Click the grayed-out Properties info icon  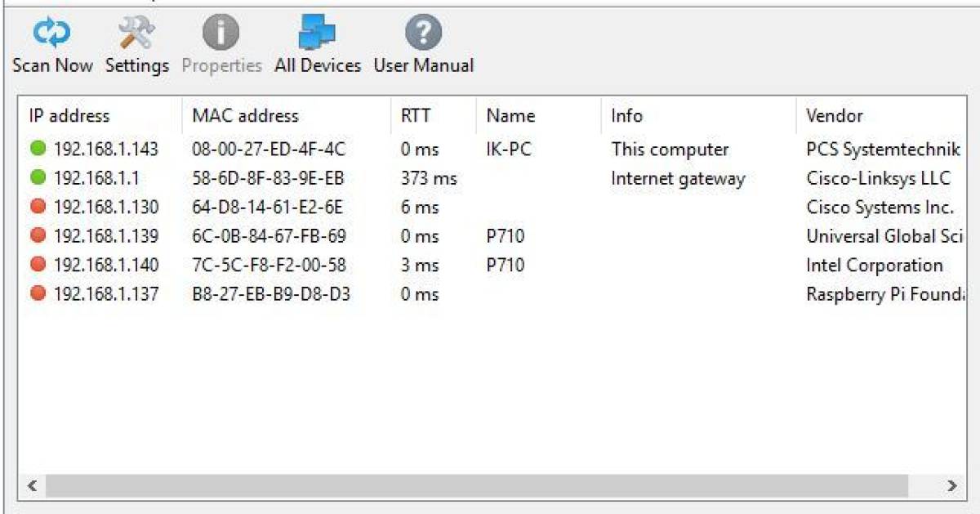220,31
